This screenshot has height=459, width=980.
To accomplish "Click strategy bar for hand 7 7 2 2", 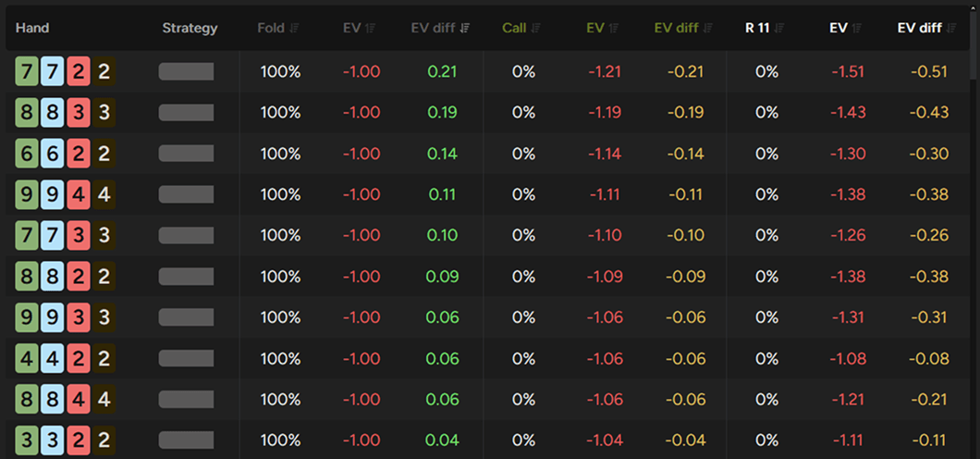I will [x=186, y=72].
